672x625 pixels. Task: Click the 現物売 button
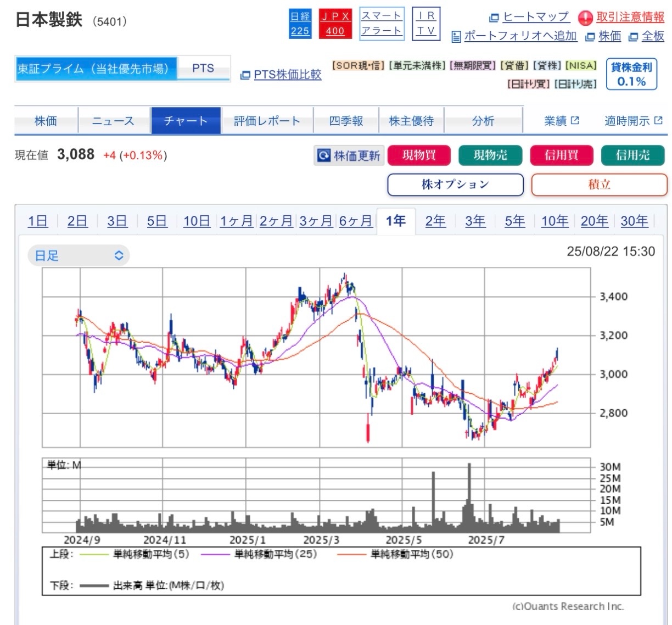490,155
